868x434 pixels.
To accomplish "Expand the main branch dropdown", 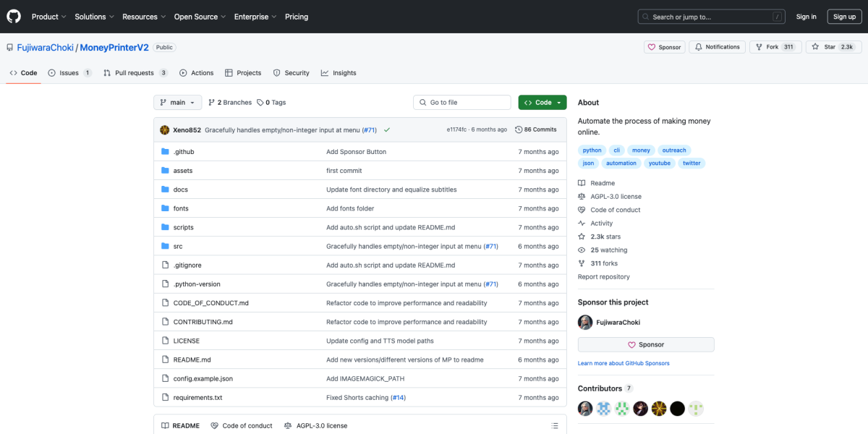I will pos(176,103).
